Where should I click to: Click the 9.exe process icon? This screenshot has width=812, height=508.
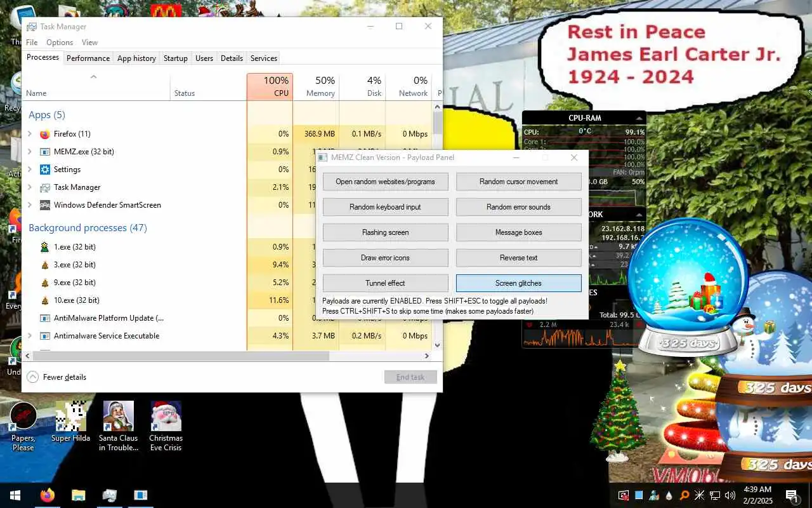45,283
